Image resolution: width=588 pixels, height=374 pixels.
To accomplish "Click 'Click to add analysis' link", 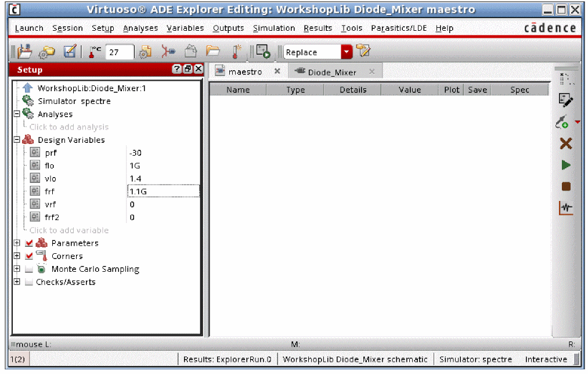I will (x=69, y=127).
